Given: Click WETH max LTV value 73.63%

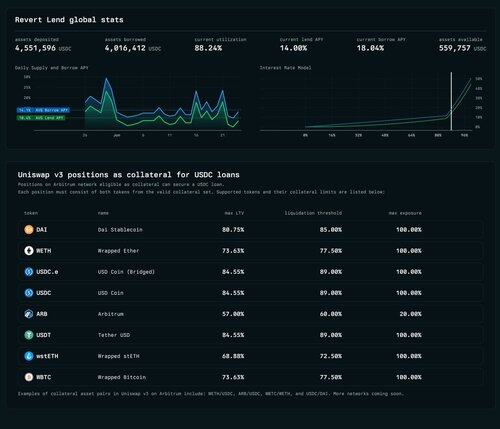Looking at the screenshot, I should pyautogui.click(x=233, y=251).
